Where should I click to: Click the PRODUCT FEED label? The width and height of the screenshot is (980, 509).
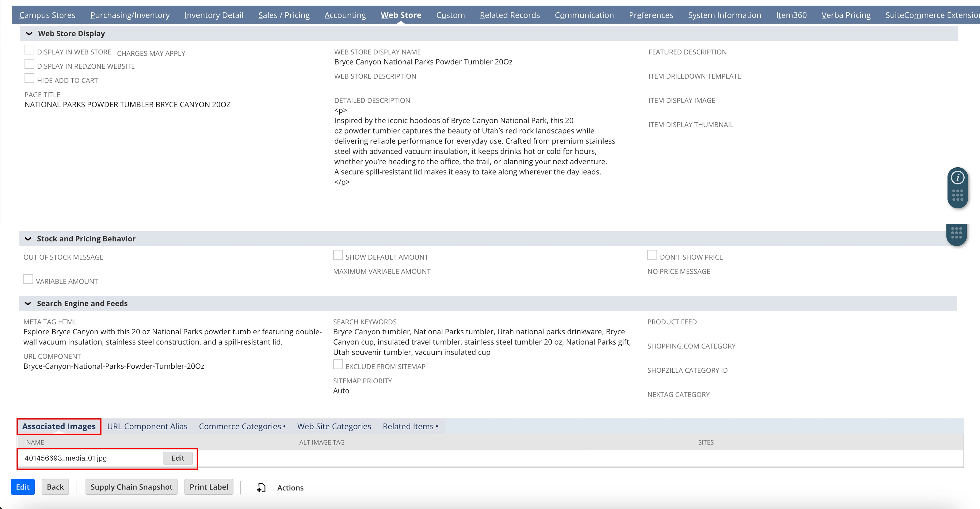coord(672,322)
